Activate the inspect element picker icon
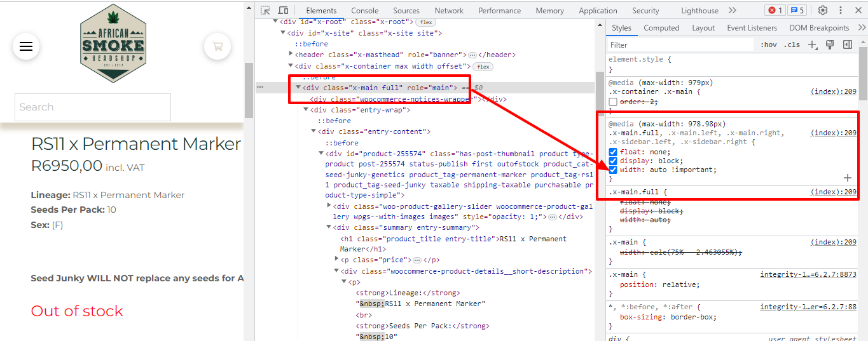The image size is (868, 341). click(266, 10)
